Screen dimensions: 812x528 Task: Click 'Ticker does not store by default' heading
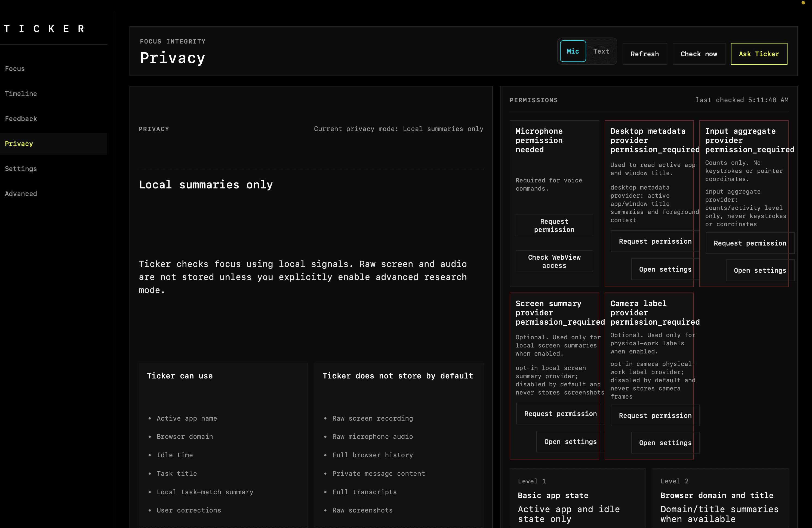tap(398, 376)
